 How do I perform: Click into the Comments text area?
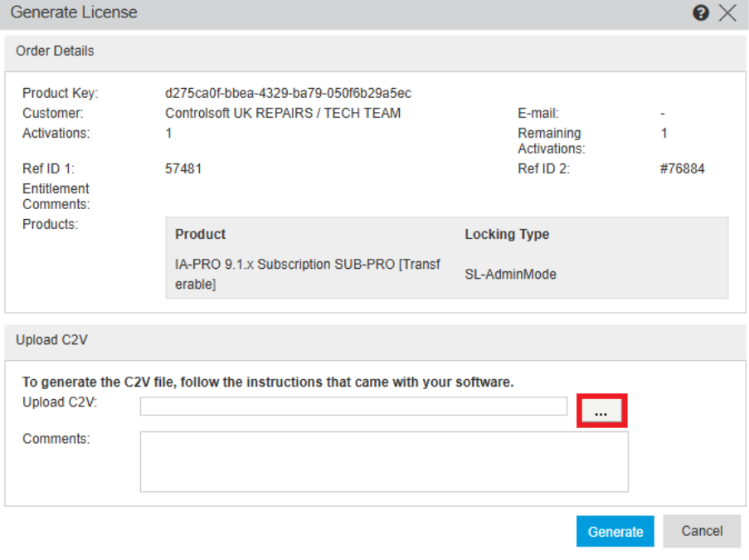(384, 461)
